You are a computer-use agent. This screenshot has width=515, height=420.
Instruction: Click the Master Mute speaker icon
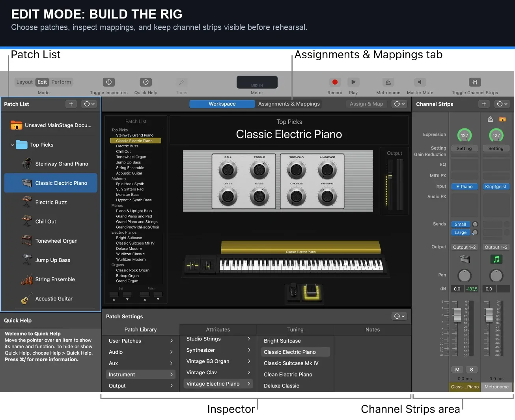point(420,82)
